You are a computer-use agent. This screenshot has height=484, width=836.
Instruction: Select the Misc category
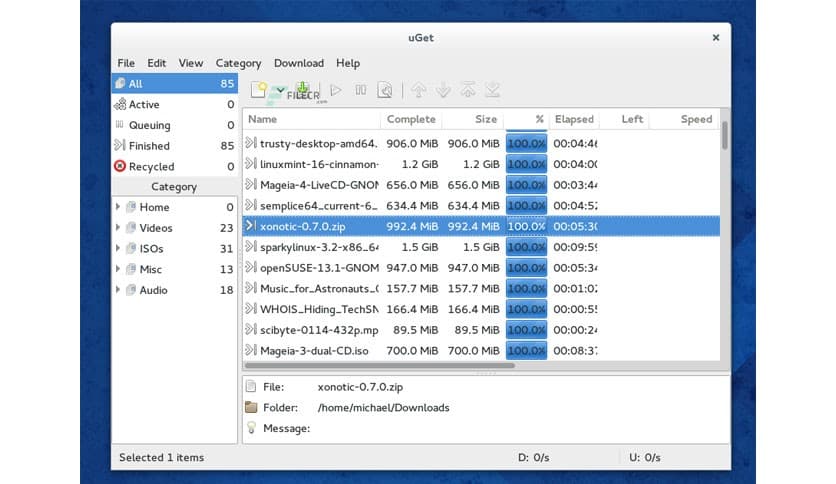pos(174,270)
